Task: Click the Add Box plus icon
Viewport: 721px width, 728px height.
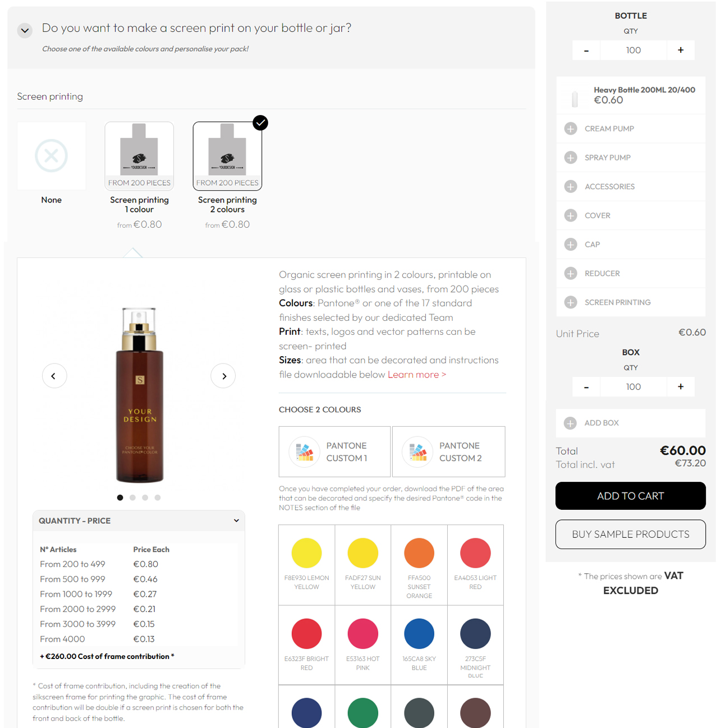Action: click(x=570, y=423)
